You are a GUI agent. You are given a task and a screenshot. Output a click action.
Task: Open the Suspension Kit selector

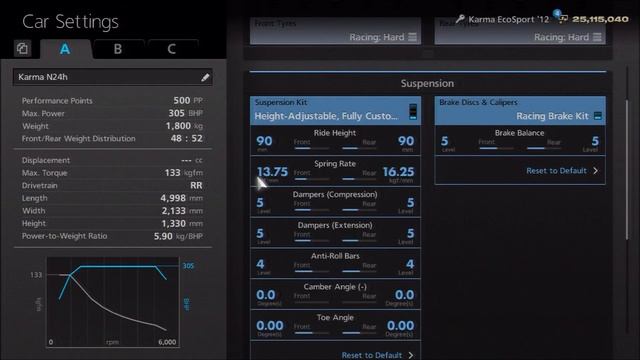(336, 111)
